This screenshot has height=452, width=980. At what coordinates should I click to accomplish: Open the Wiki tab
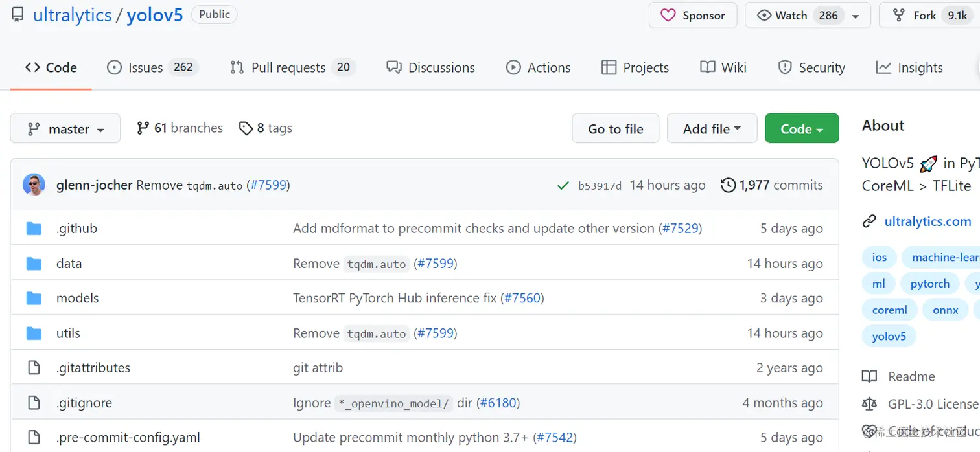pyautogui.click(x=723, y=67)
